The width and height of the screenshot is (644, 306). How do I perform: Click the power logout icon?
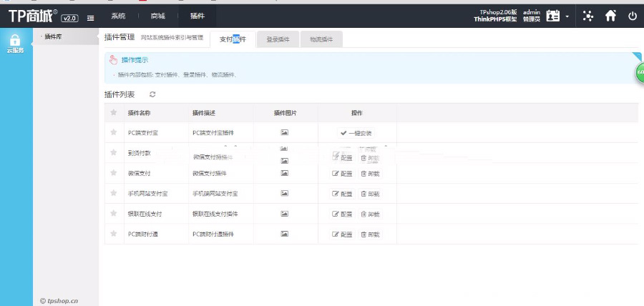[633, 16]
